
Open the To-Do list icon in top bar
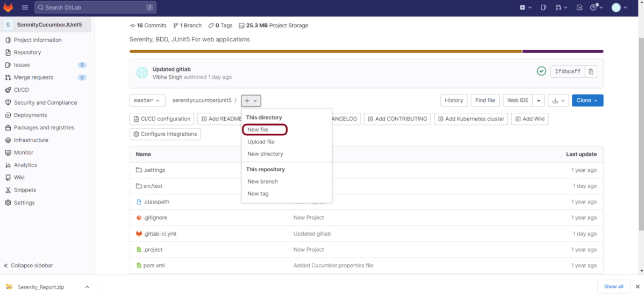pyautogui.click(x=579, y=8)
